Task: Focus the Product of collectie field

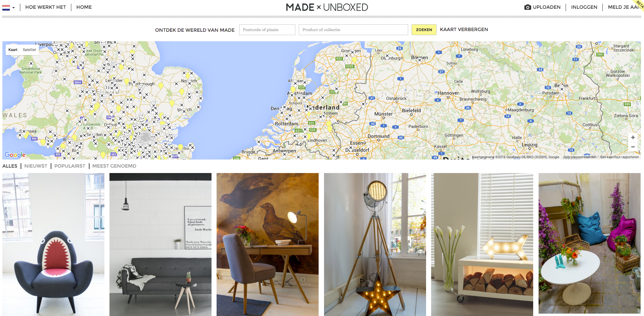Action: pos(353,30)
